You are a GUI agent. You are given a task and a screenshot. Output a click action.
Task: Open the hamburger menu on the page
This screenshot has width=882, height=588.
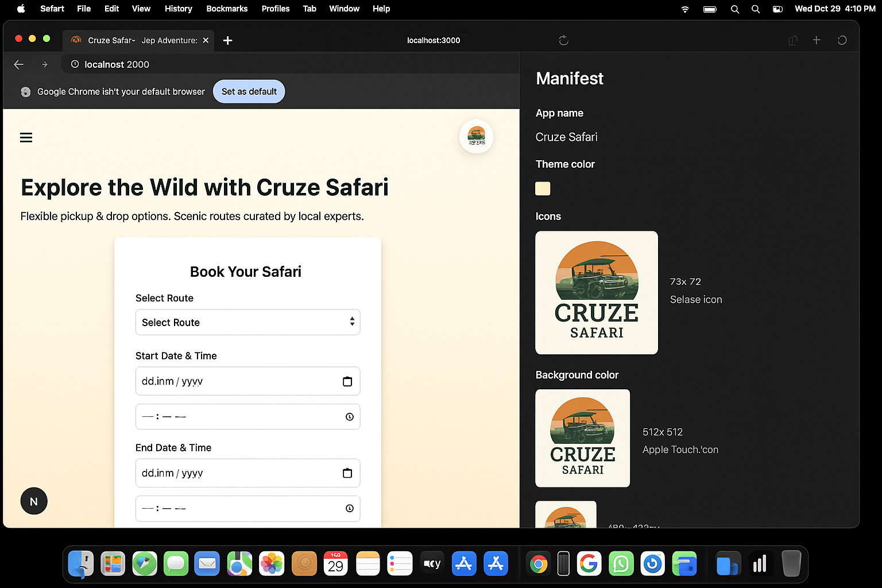click(x=26, y=138)
